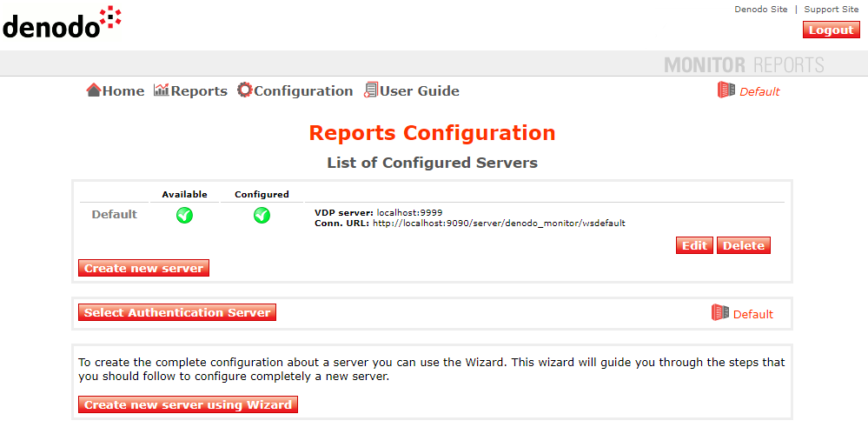Click the green Configured check icon
This screenshot has height=434, width=868.
(262, 216)
